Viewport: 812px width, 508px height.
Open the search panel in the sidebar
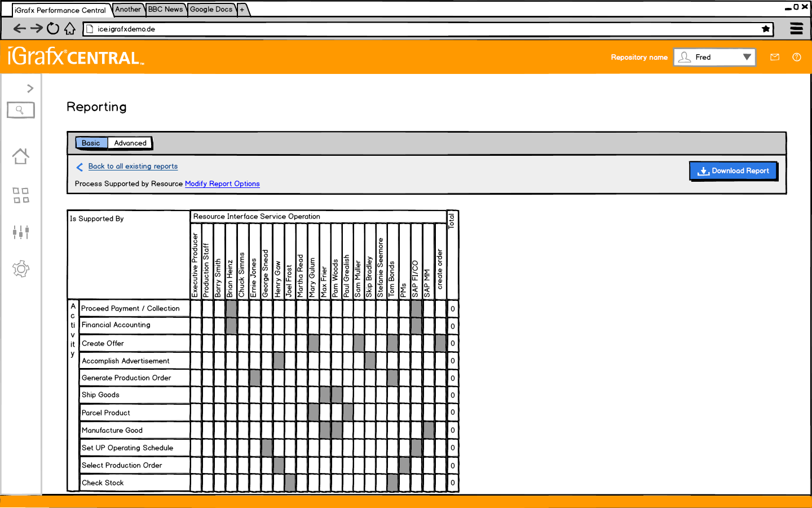pos(20,110)
